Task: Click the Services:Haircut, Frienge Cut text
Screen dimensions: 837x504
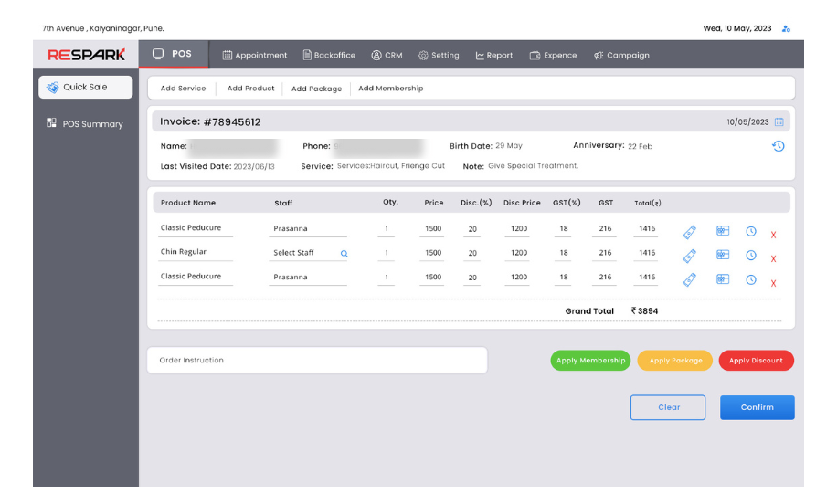Action: point(391,166)
